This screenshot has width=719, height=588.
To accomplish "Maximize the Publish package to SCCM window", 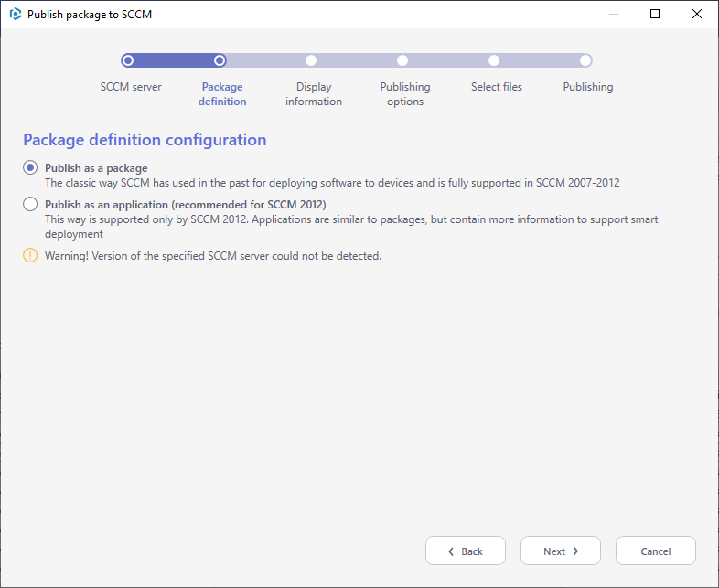I will pyautogui.click(x=655, y=14).
